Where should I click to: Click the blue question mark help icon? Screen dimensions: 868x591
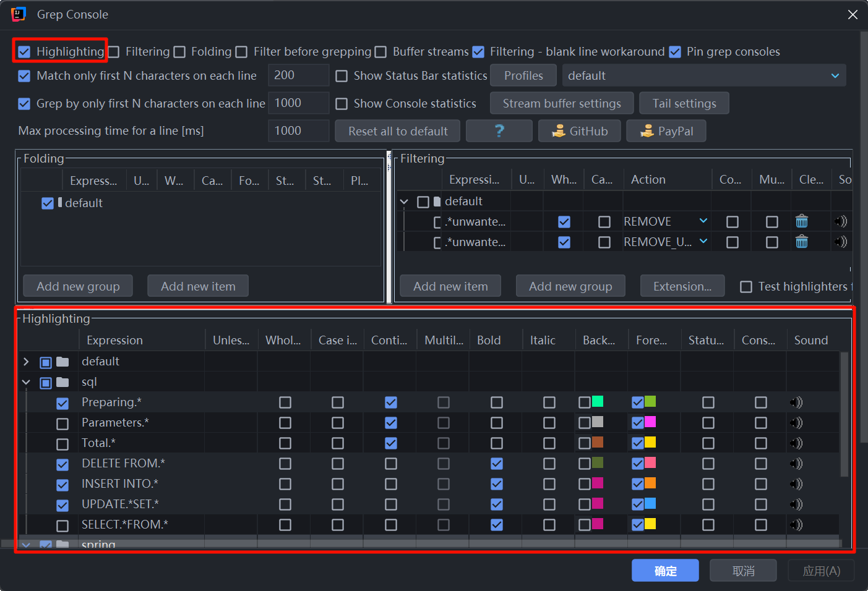click(499, 130)
